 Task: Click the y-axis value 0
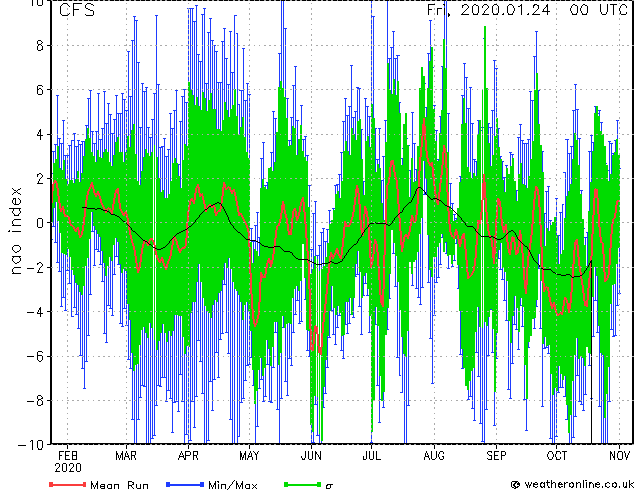(x=40, y=223)
